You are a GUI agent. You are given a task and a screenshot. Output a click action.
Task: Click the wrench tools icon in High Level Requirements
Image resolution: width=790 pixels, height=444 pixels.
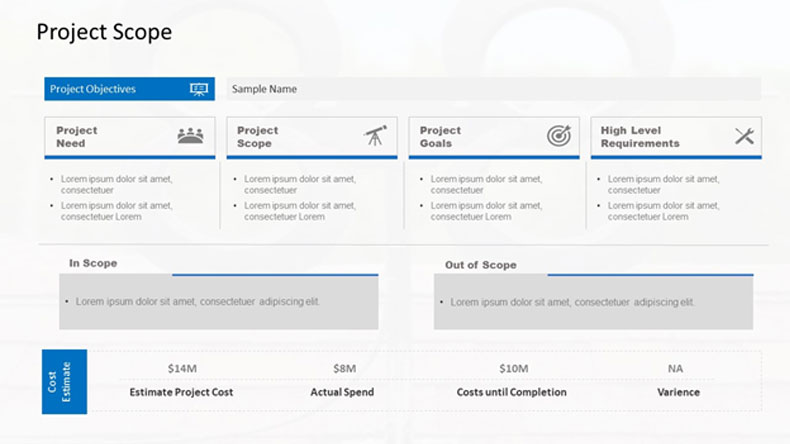[x=744, y=136]
